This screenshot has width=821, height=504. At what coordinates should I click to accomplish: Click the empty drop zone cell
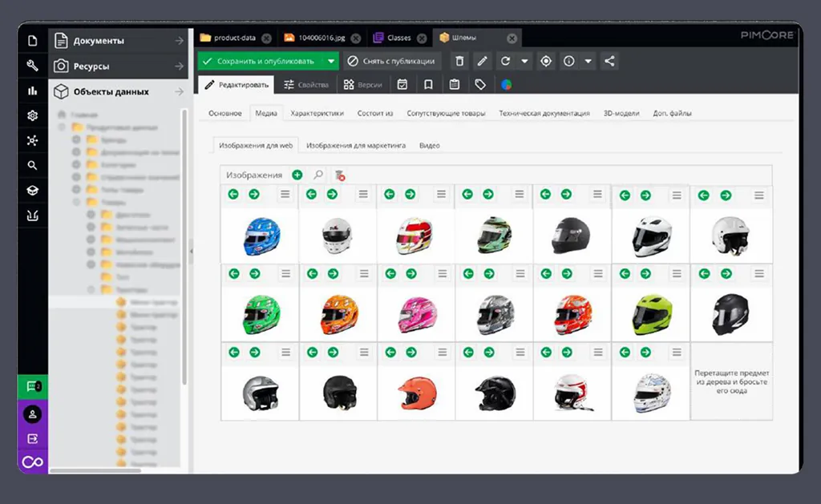click(731, 381)
